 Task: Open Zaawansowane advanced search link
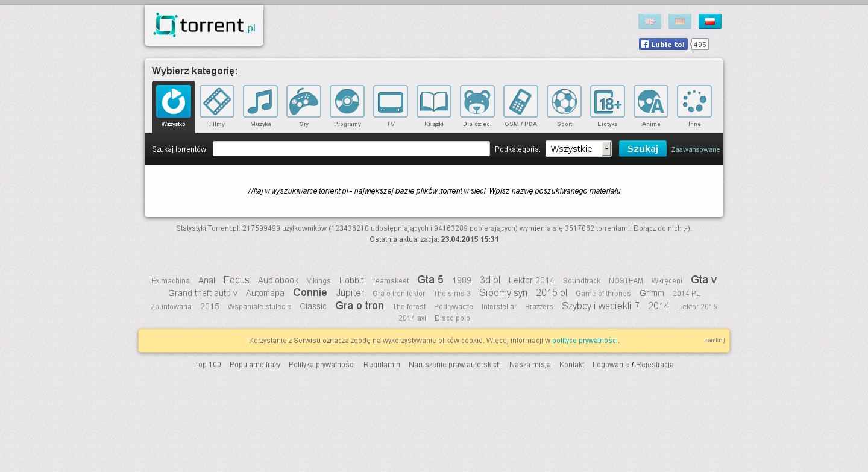695,149
